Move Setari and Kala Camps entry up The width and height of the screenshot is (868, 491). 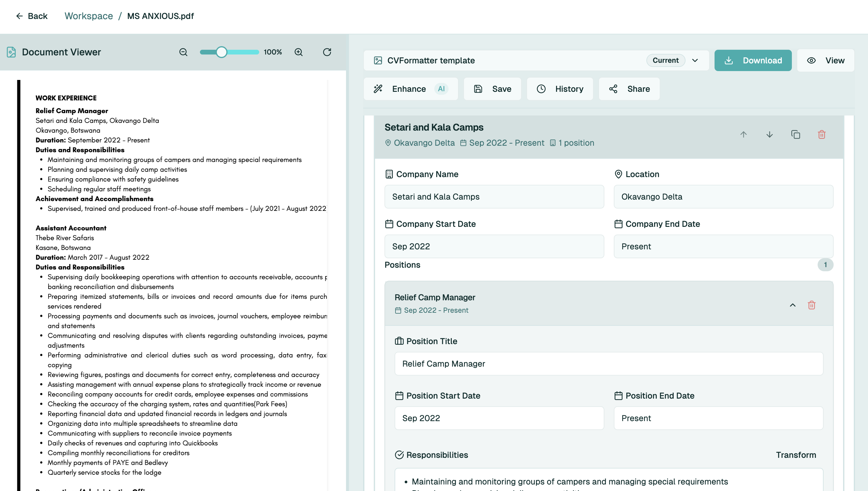tap(744, 134)
